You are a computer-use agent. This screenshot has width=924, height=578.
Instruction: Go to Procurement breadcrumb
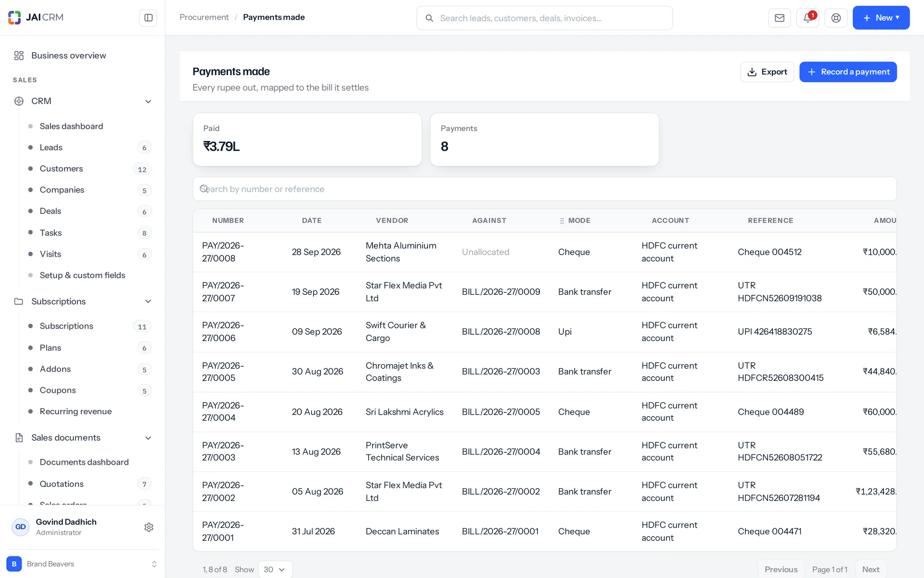[204, 17]
